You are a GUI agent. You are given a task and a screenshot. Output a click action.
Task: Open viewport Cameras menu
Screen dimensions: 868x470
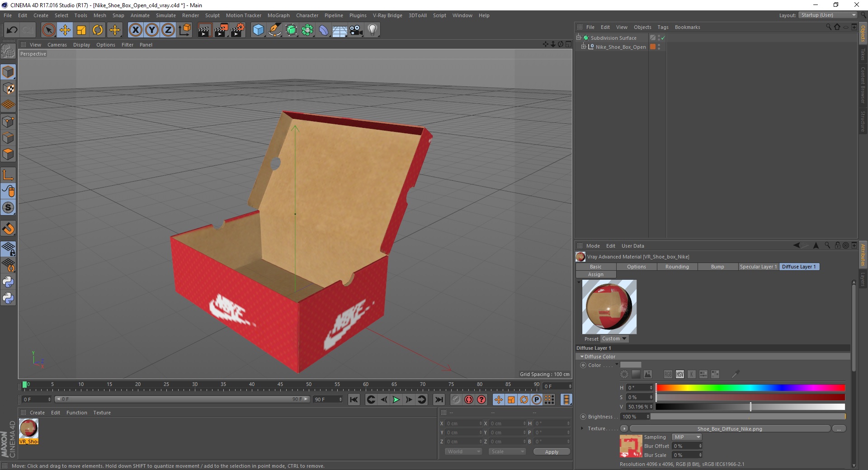[57, 45]
